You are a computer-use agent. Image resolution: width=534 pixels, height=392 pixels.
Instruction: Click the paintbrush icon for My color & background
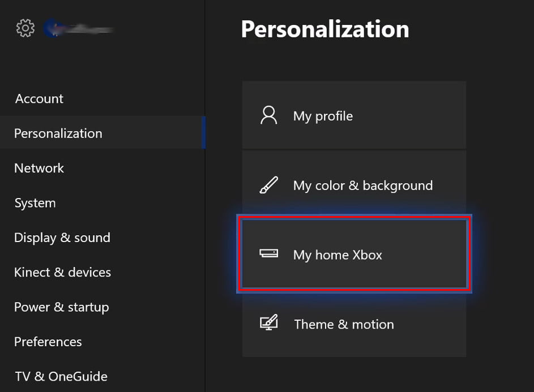[268, 185]
